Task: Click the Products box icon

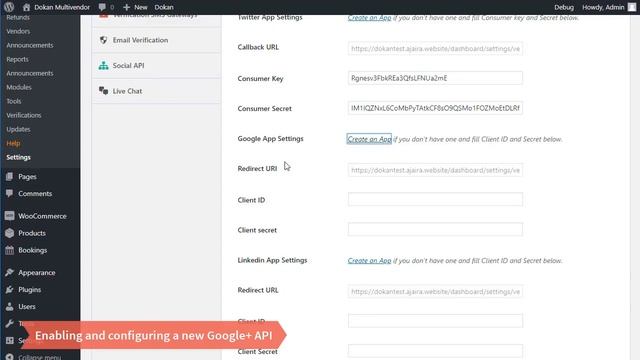Action: pyautogui.click(x=9, y=233)
